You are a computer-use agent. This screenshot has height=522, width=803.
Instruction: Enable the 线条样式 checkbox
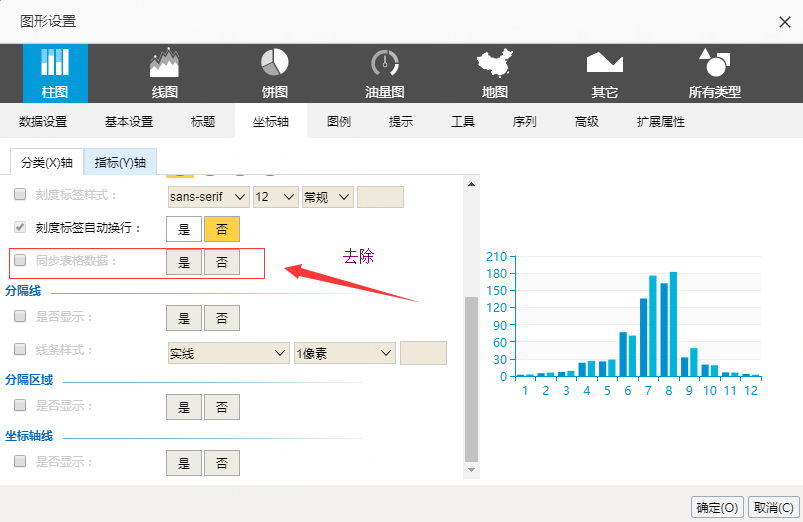coord(20,349)
